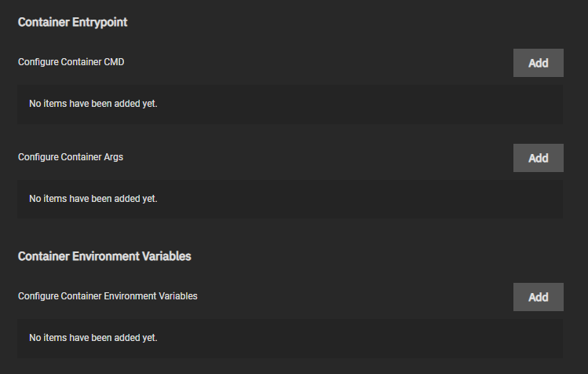
Task: Add a Container CMD item
Action: tap(538, 63)
